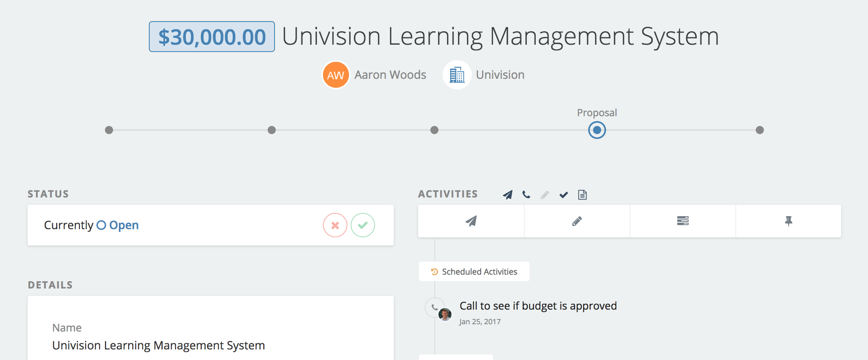Select the second pipeline stage dot

pyautogui.click(x=272, y=130)
